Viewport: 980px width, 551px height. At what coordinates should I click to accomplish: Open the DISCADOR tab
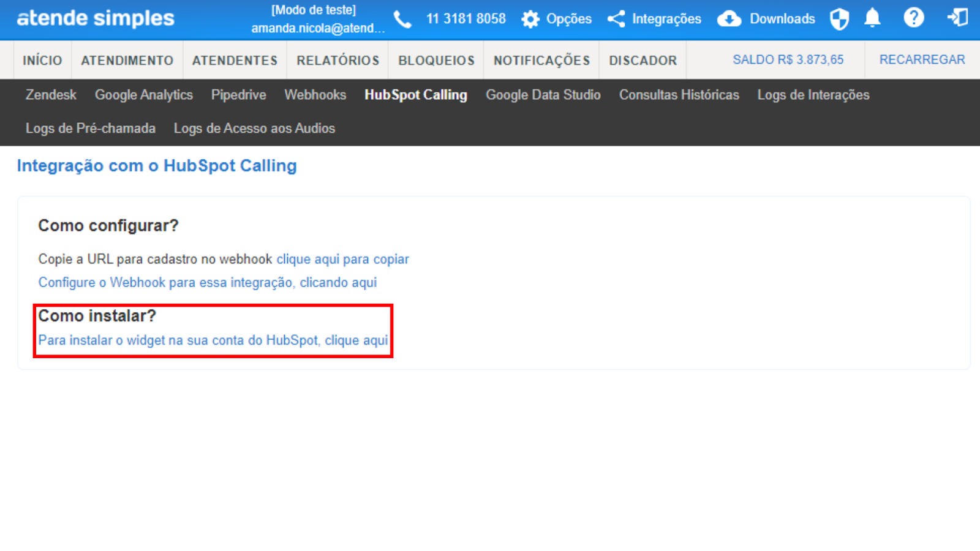(643, 61)
